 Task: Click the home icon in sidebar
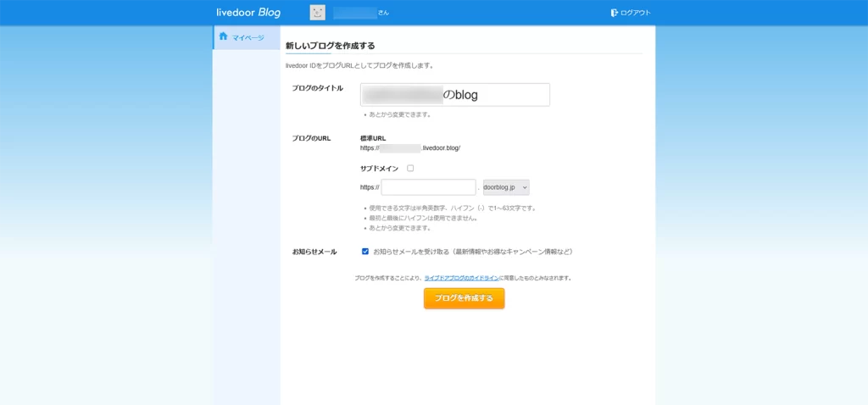coord(224,36)
